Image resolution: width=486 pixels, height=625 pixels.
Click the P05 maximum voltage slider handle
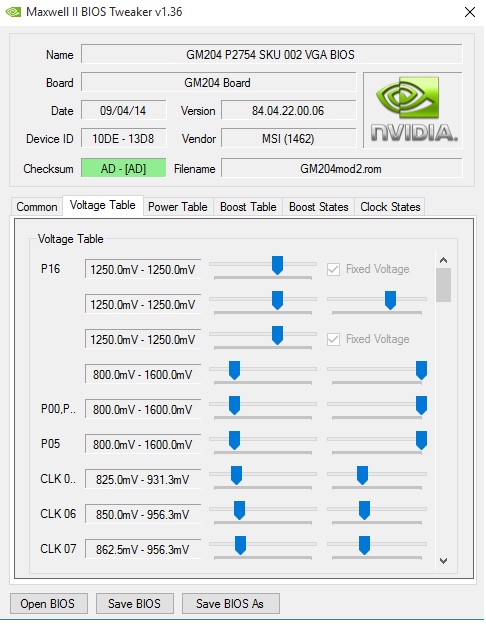[x=421, y=440]
